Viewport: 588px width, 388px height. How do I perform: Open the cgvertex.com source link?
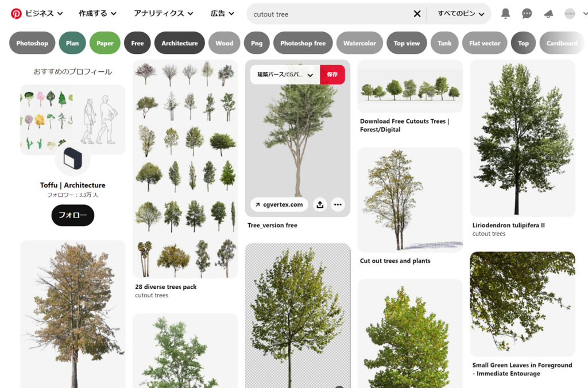point(280,205)
